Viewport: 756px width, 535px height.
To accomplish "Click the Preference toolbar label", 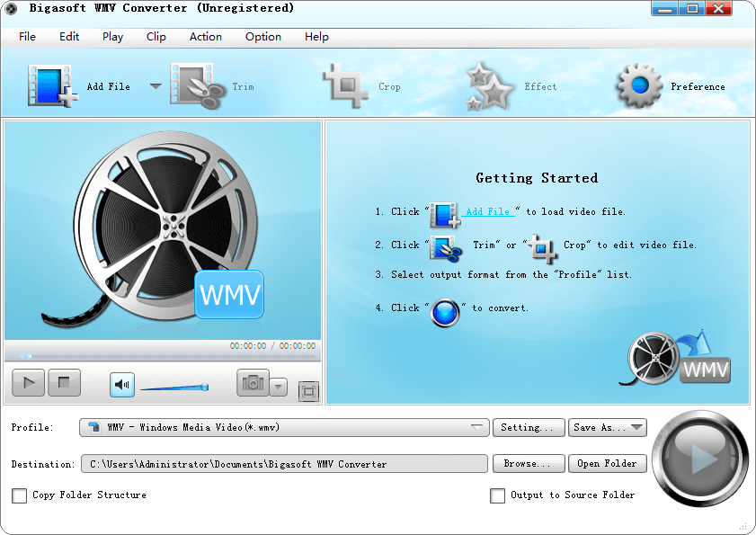I will point(698,87).
